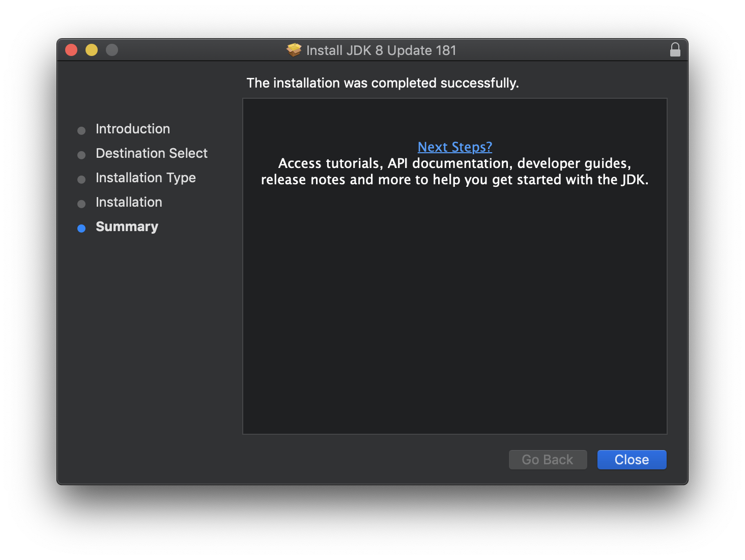The height and width of the screenshot is (560, 745).
Task: Open the Next Steps? link
Action: (455, 147)
